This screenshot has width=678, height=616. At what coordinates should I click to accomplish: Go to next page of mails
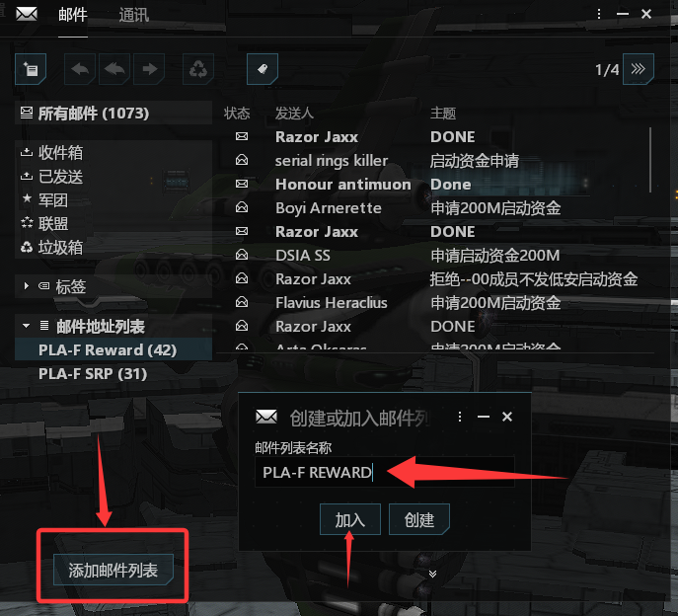[639, 69]
